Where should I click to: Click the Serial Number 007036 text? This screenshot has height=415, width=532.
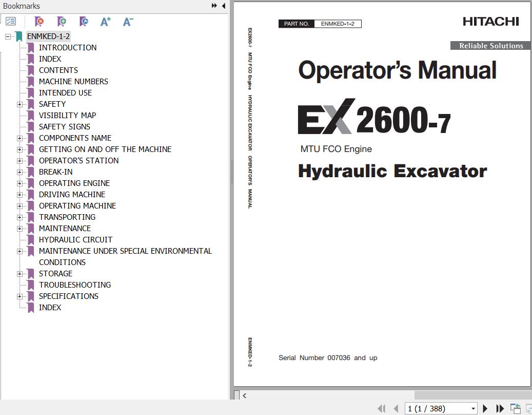328,357
